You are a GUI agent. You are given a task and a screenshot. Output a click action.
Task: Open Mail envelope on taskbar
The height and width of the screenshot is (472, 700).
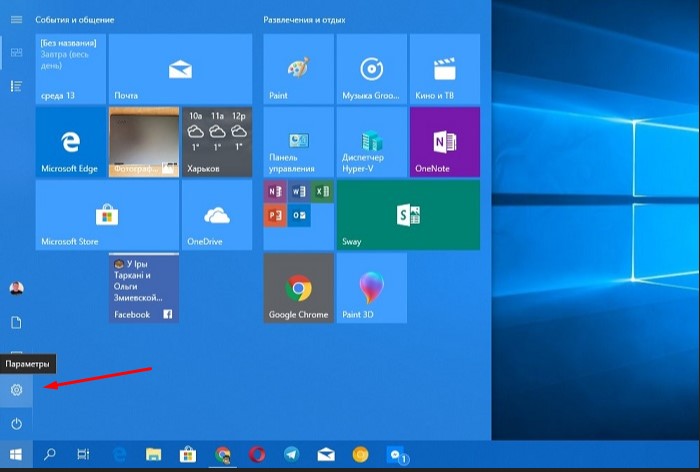click(326, 455)
